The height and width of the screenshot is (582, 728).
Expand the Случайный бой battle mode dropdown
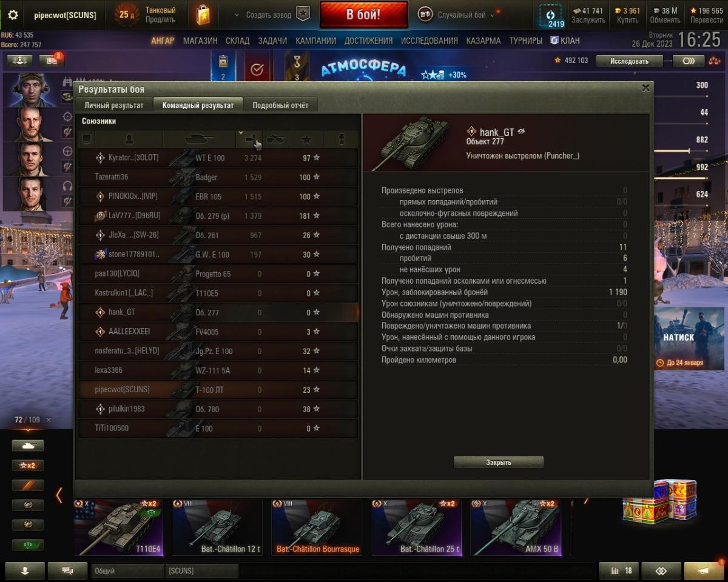point(491,15)
